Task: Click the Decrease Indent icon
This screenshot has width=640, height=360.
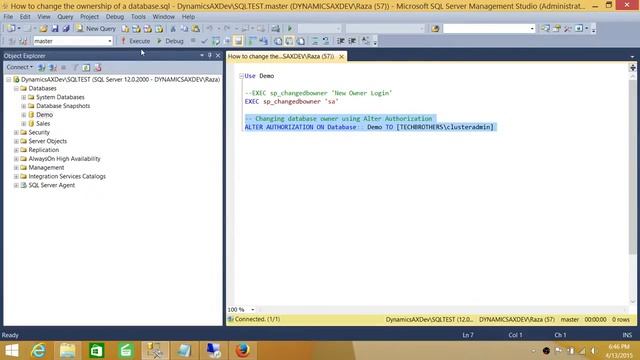Action: tap(341, 41)
